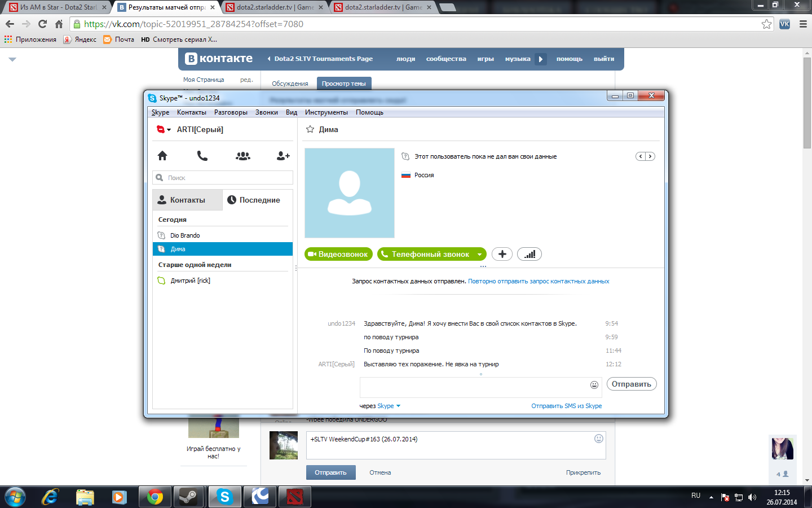Create a group with the group icon
The width and height of the screenshot is (812, 508).
point(243,156)
